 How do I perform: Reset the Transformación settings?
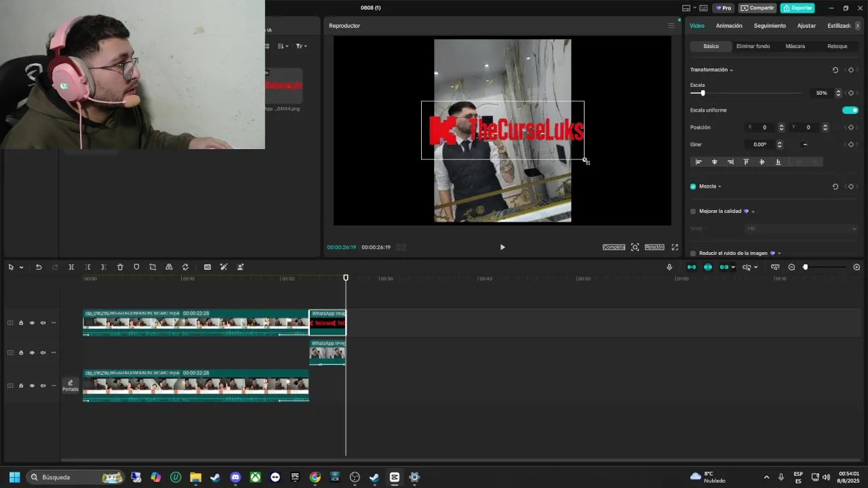[x=835, y=70]
